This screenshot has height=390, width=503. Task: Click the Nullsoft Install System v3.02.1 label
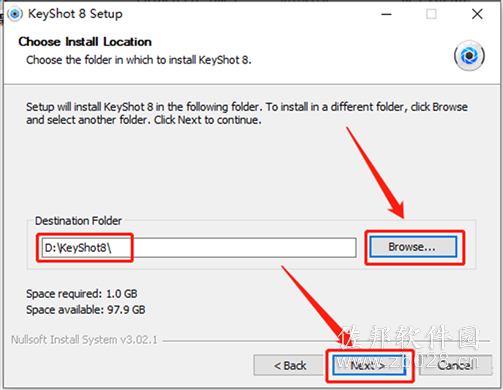(84, 340)
